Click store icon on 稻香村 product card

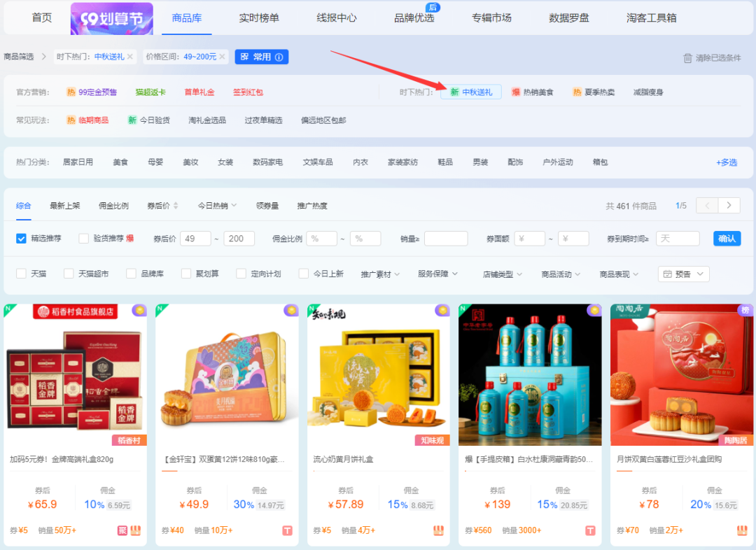(x=136, y=530)
